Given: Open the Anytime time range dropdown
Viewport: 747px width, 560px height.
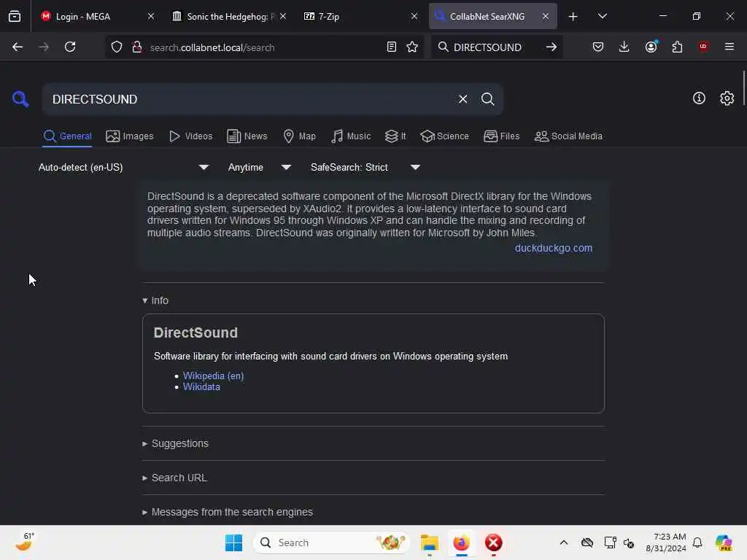Looking at the screenshot, I should click(x=260, y=167).
